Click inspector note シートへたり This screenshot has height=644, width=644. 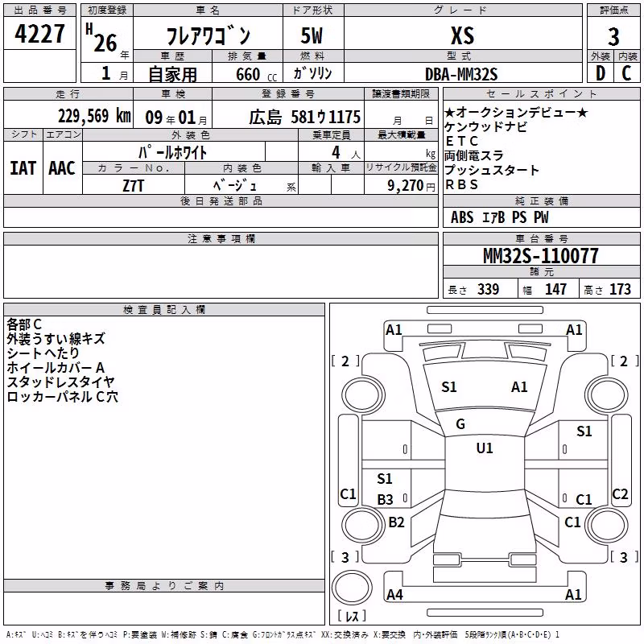[x=43, y=353]
